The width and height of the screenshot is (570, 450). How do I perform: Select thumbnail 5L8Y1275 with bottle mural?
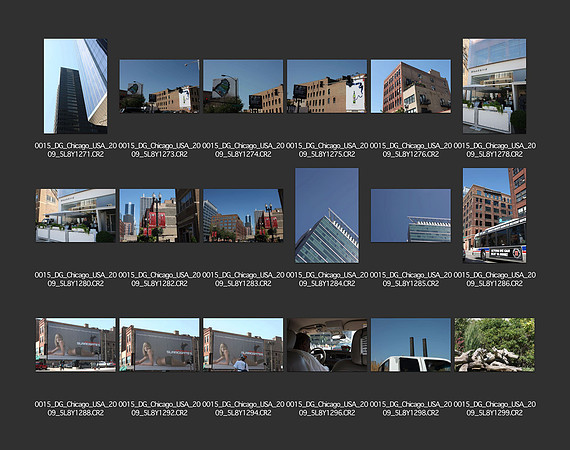(327, 86)
